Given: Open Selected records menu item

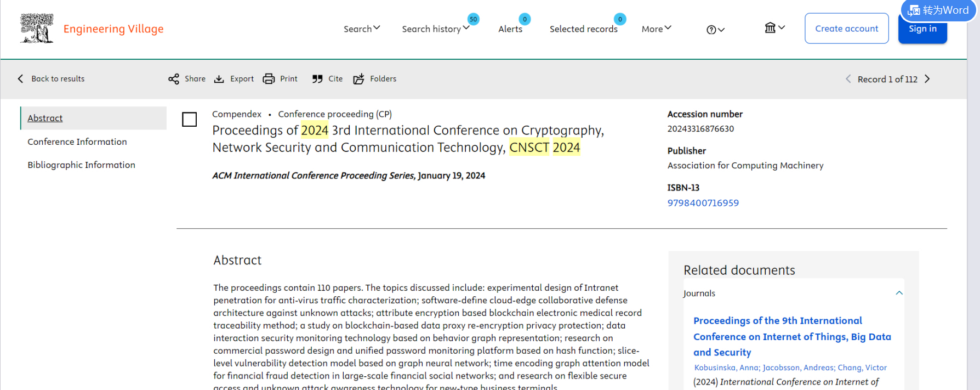Looking at the screenshot, I should [x=584, y=29].
